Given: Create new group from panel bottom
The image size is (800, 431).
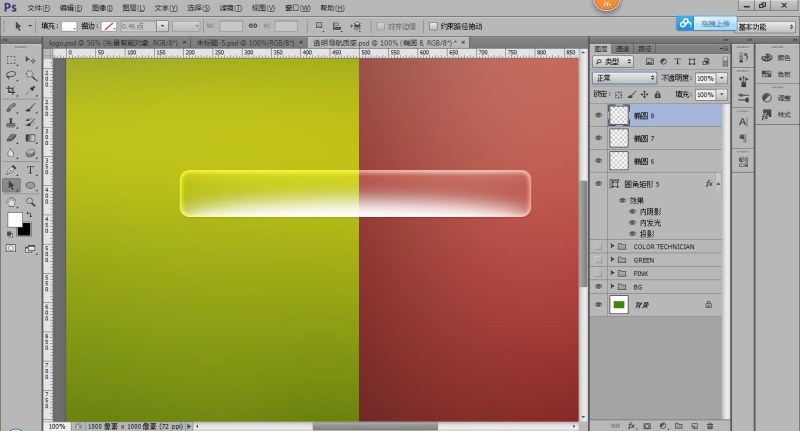Looking at the screenshot, I should tap(679, 425).
